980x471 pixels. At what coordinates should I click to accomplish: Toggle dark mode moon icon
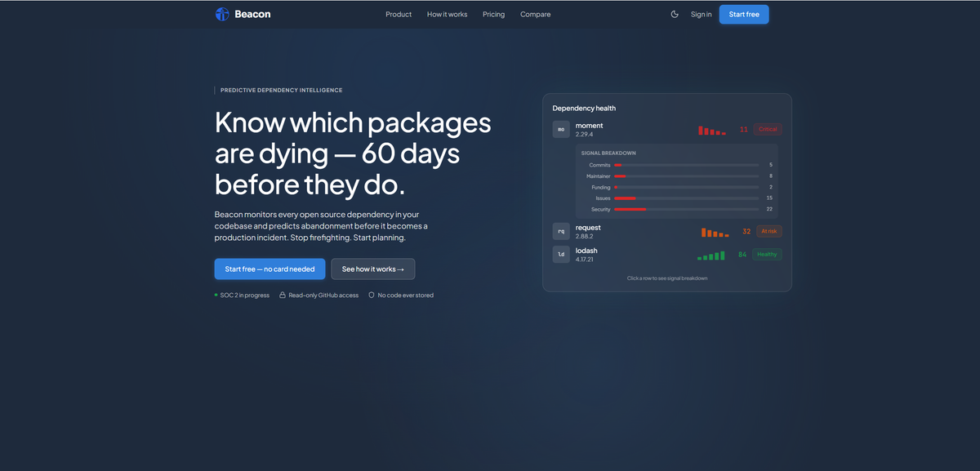[x=675, y=14]
